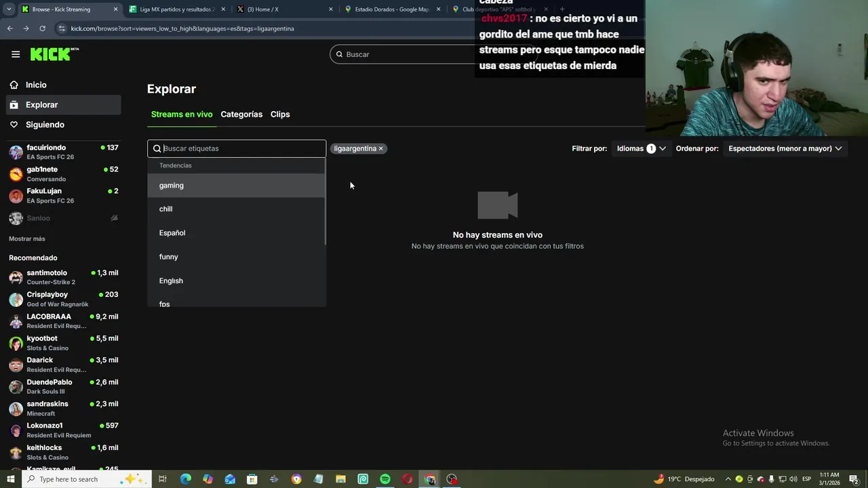This screenshot has height=488, width=868.
Task: Show hidden system tray icons
Action: (x=728, y=479)
